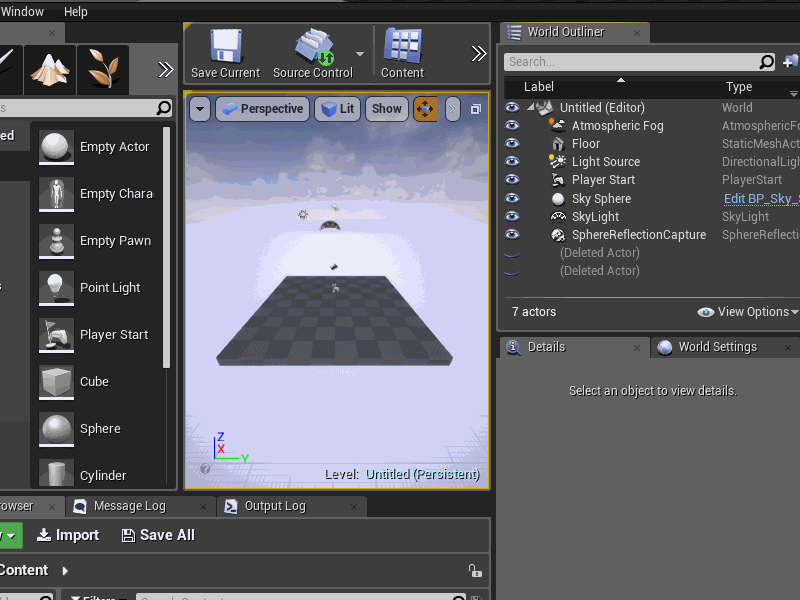Click the World Outliner search field
The width and height of the screenshot is (800, 600).
630,61
